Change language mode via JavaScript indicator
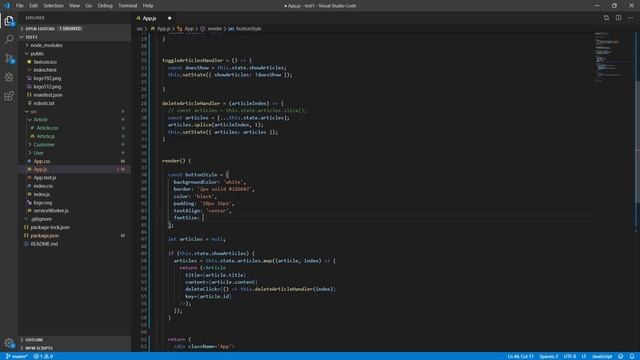Image resolution: width=640 pixels, height=360 pixels. [602, 356]
